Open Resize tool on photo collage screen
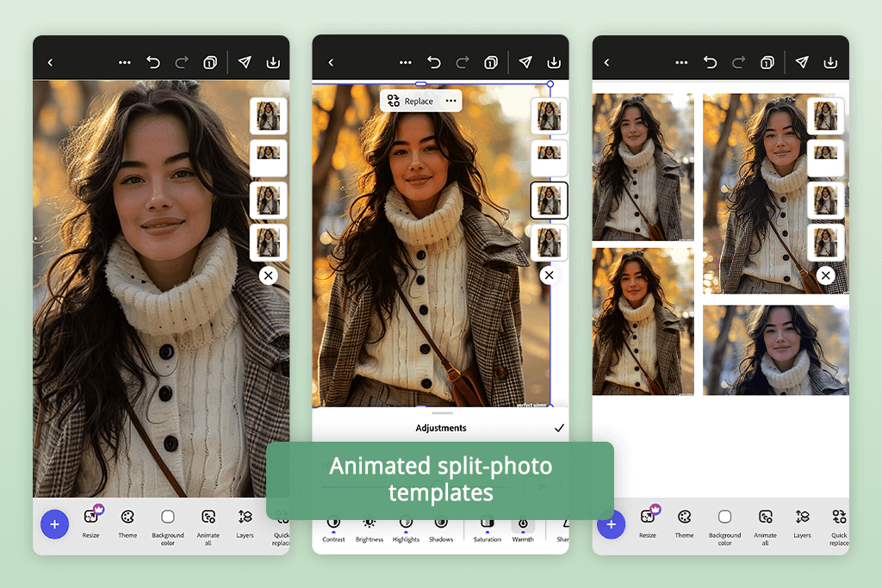This screenshot has height=588, width=882. [648, 523]
